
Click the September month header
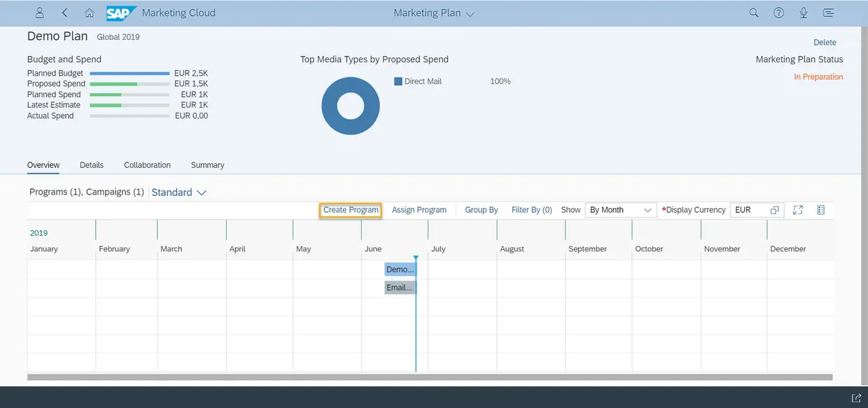point(587,249)
